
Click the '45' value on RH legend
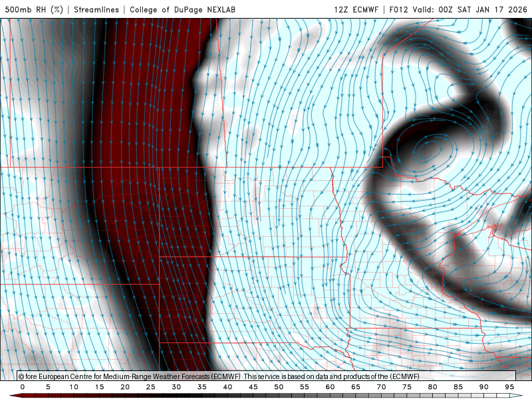[253, 387]
